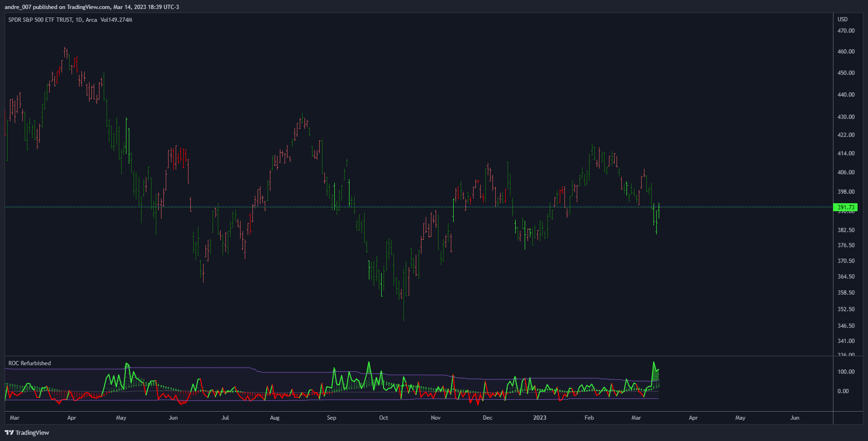Screen dimensions: 868x441
Task: Click the Jul label on time axis
Action: 225,418
